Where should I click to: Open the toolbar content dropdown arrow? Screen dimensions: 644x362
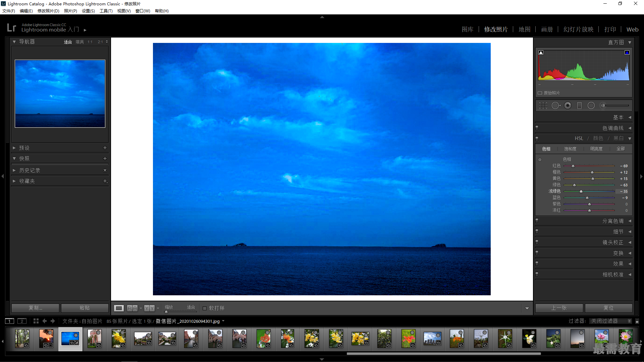coord(527,308)
